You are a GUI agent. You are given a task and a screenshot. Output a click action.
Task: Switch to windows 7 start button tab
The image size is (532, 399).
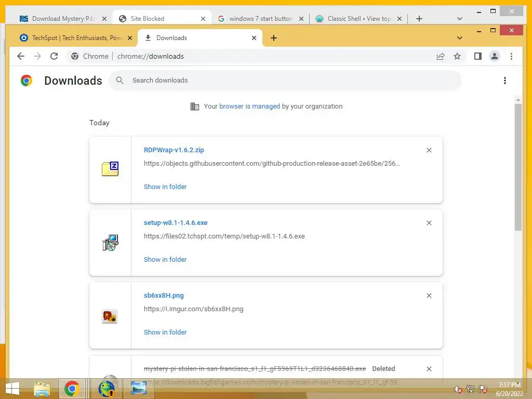tap(261, 19)
